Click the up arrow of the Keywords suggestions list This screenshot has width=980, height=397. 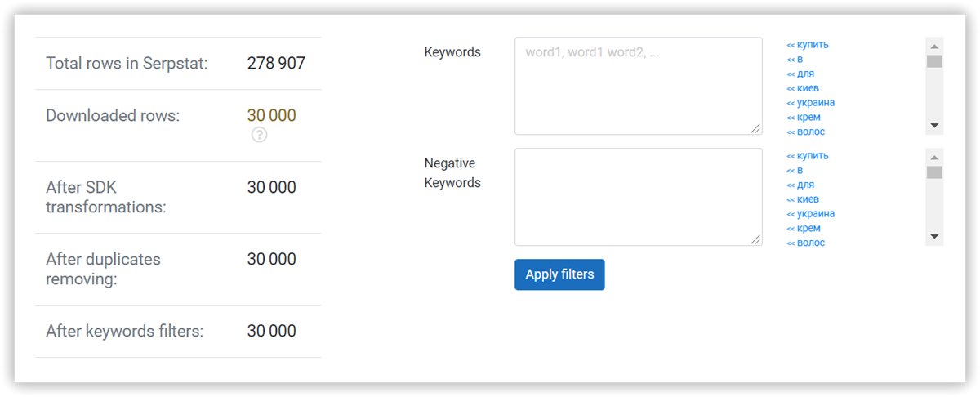(935, 45)
